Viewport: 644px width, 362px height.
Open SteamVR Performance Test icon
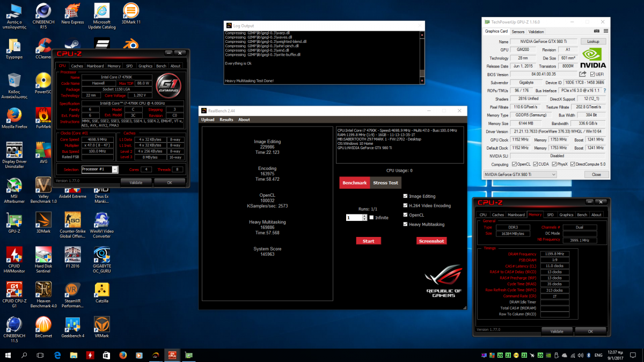(72, 295)
